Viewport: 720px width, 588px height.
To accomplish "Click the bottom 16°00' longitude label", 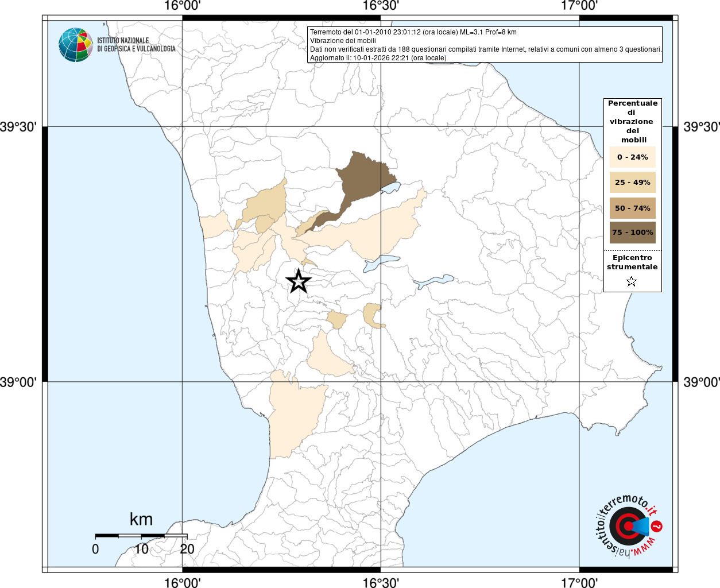I will tap(182, 582).
